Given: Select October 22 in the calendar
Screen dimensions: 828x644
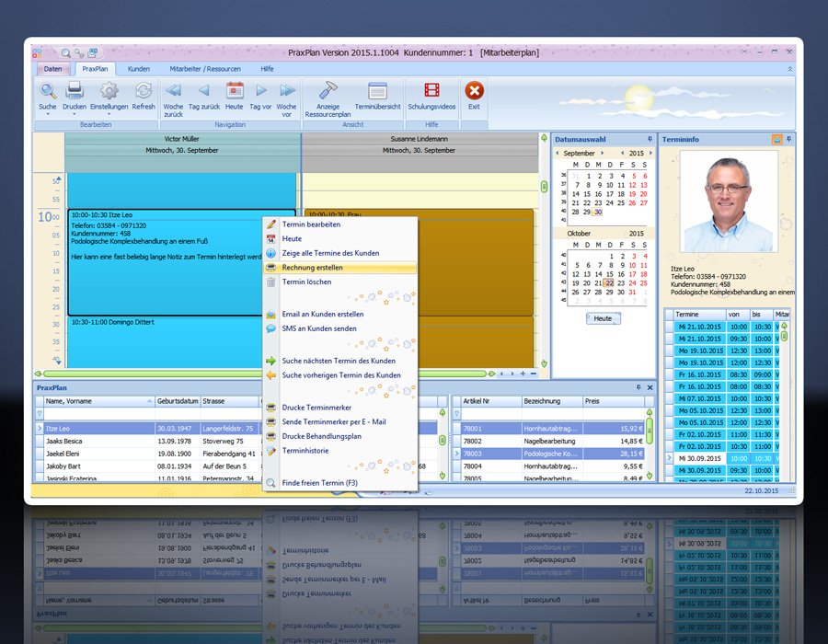Looking at the screenshot, I should [x=608, y=282].
